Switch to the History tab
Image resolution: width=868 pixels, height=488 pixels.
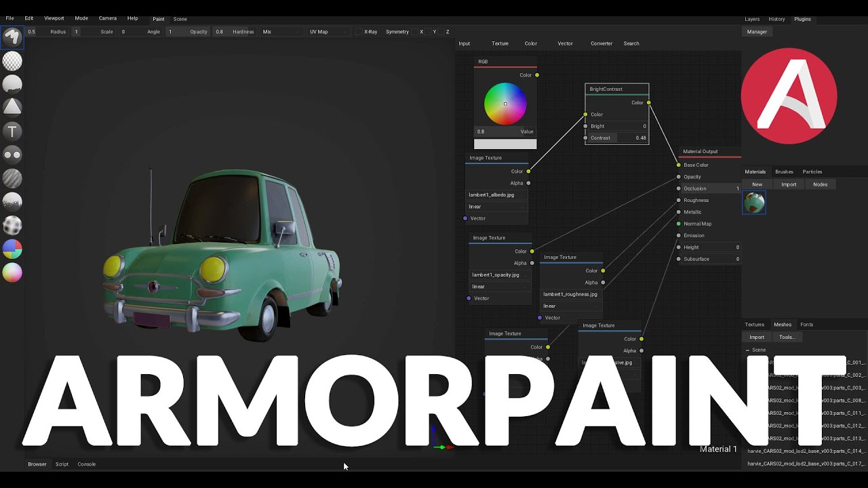[x=776, y=19]
